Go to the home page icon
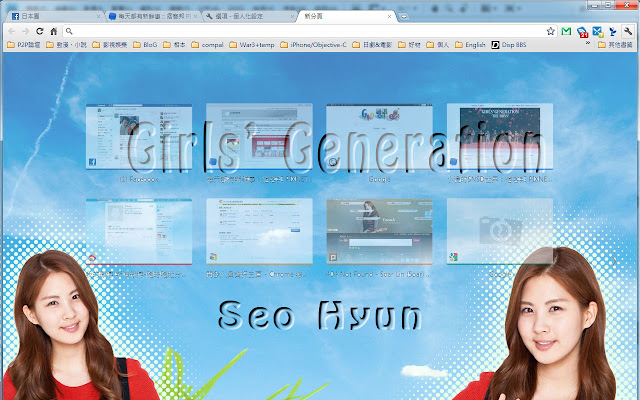Screen dimensions: 640x400 click(53, 31)
